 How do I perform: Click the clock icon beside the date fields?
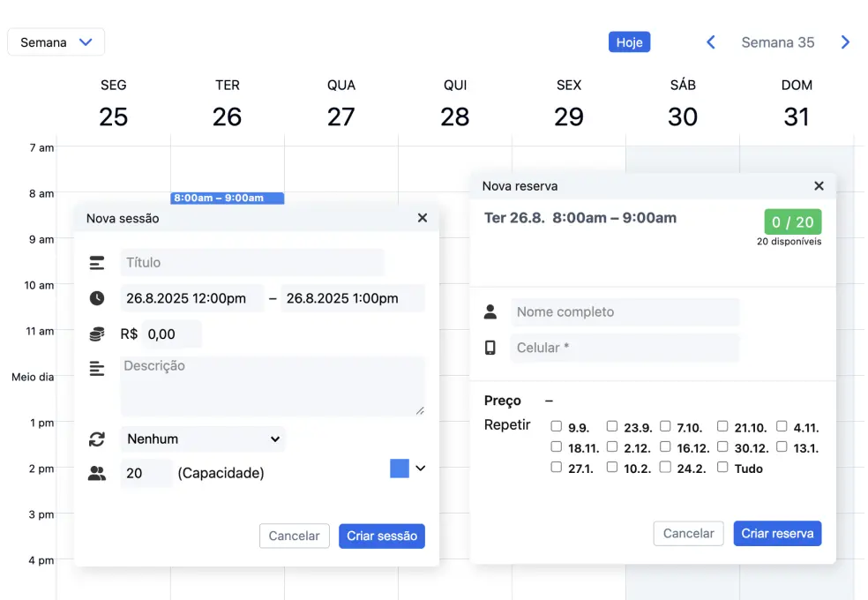coord(97,298)
